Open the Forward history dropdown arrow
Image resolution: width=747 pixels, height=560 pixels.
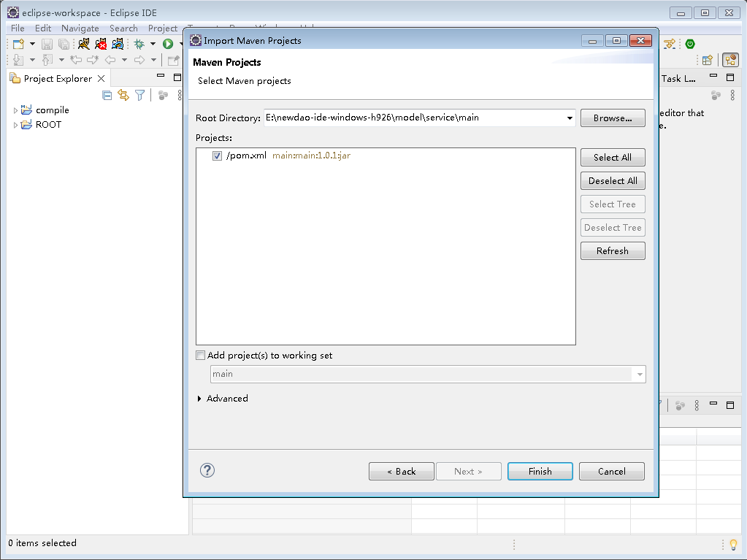click(153, 60)
